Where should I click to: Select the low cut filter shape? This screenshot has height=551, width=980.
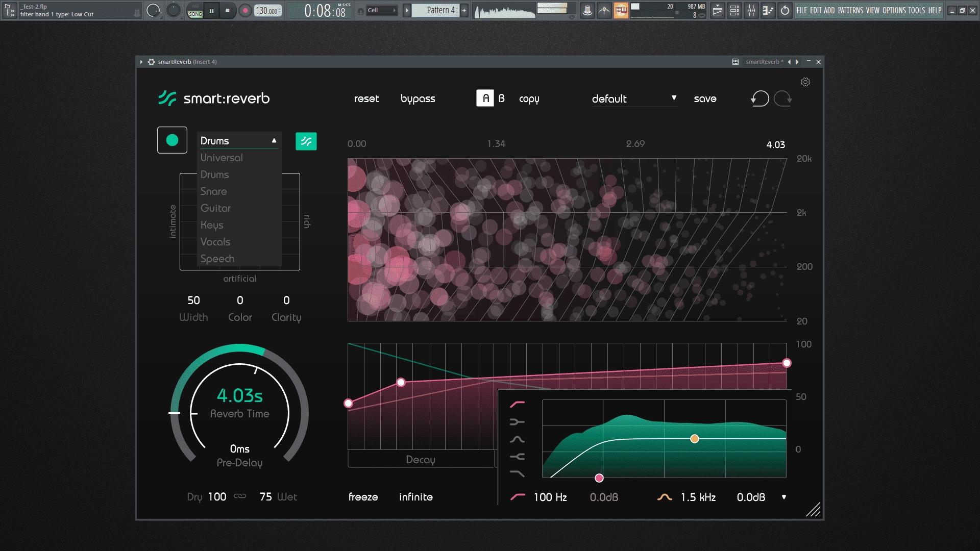[517, 405]
